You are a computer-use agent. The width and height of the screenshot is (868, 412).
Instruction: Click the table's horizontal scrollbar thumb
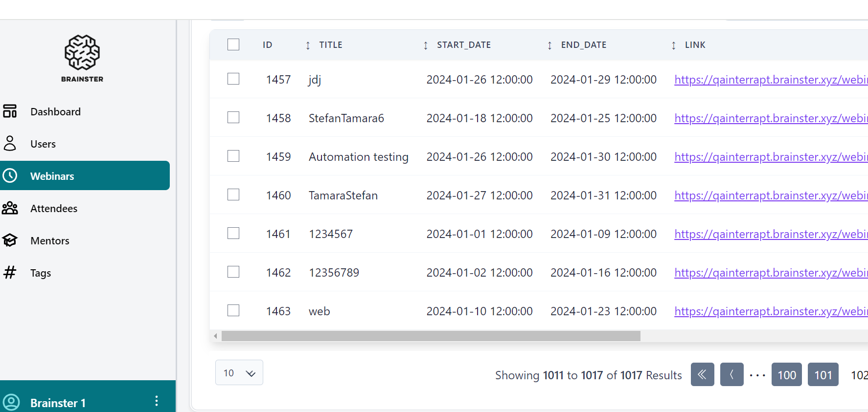431,336
